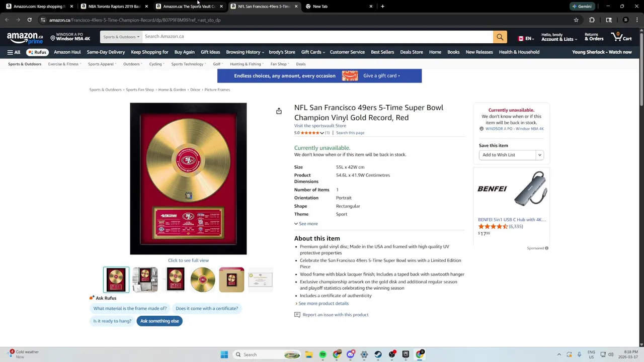This screenshot has width=644, height=362.
Task: Open the browser extensions puzzle icon
Action: point(592,20)
